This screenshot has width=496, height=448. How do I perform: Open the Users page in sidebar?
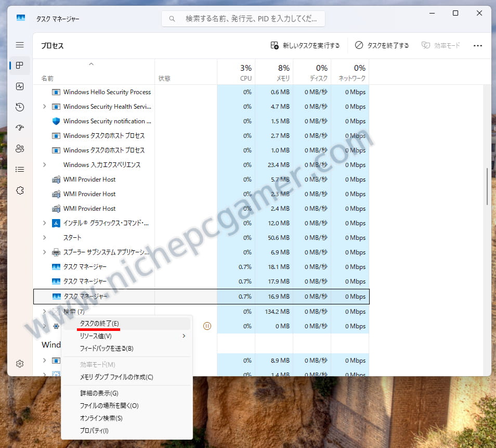20,149
